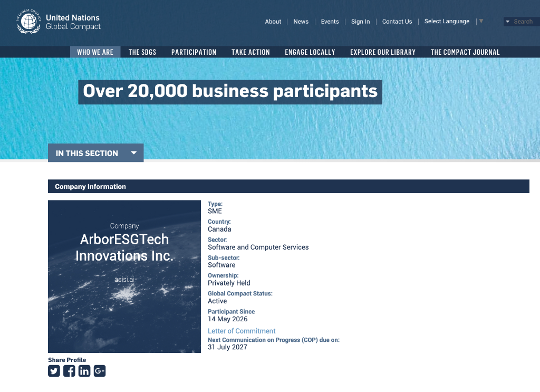Open the search dropdown arrow
Image resolution: width=540 pixels, height=392 pixels.
(x=507, y=21)
